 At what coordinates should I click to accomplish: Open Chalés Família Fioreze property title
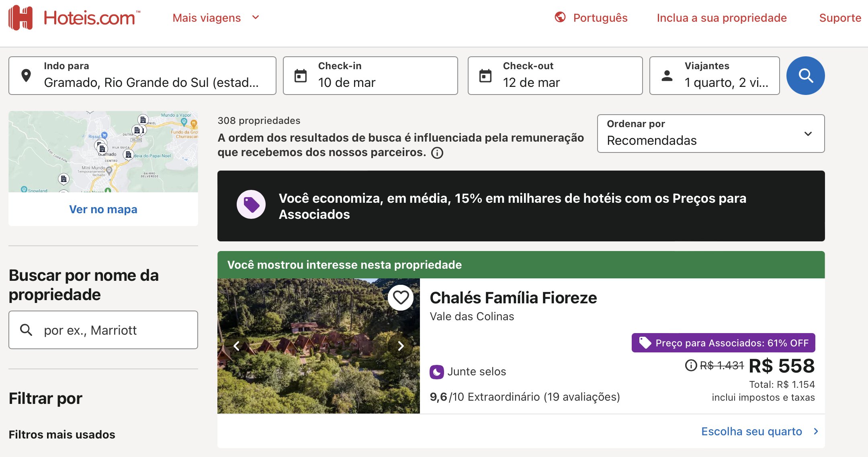[513, 298]
